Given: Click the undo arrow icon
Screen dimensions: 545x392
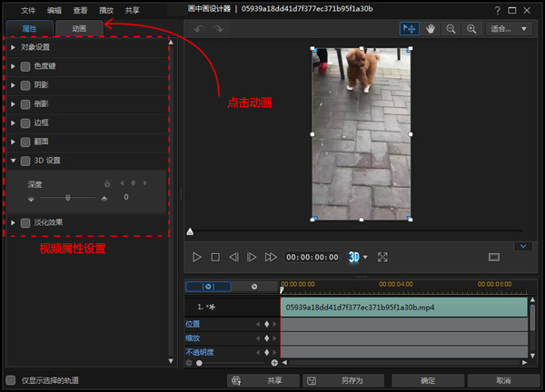Looking at the screenshot, I should coord(199,29).
